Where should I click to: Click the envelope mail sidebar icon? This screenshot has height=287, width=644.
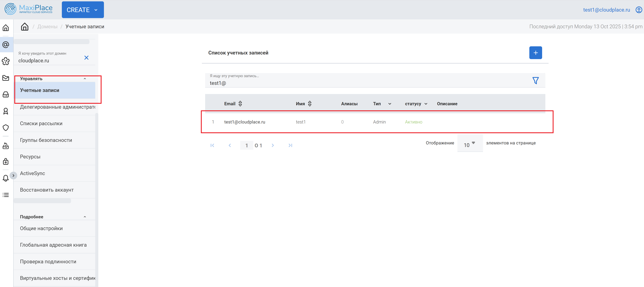(6, 78)
